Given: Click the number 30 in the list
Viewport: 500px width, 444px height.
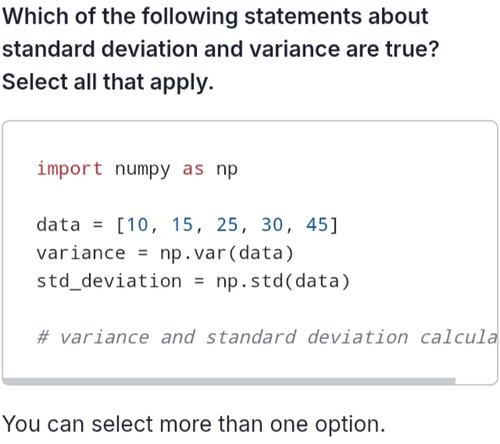Looking at the screenshot, I should point(272,225).
